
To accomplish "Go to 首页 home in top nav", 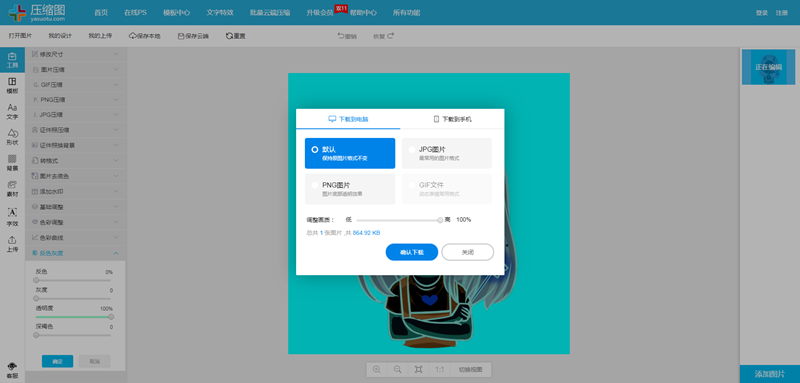I will 101,13.
